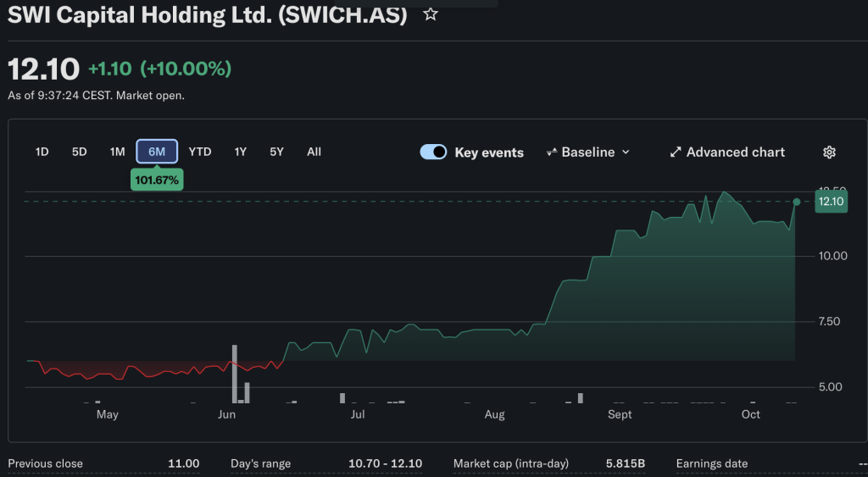Viewport: 868px width, 477px height.
Task: Click the 10.00 y-axis label
Action: (833, 256)
